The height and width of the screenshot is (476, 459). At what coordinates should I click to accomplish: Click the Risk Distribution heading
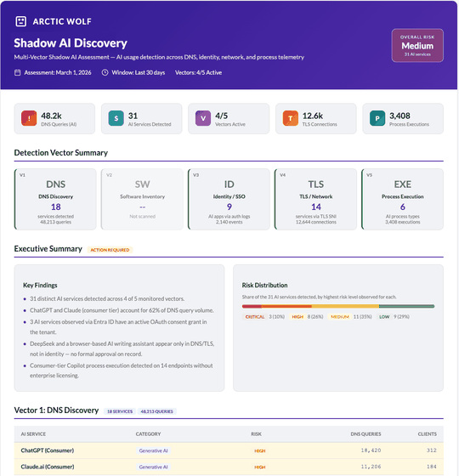[264, 285]
